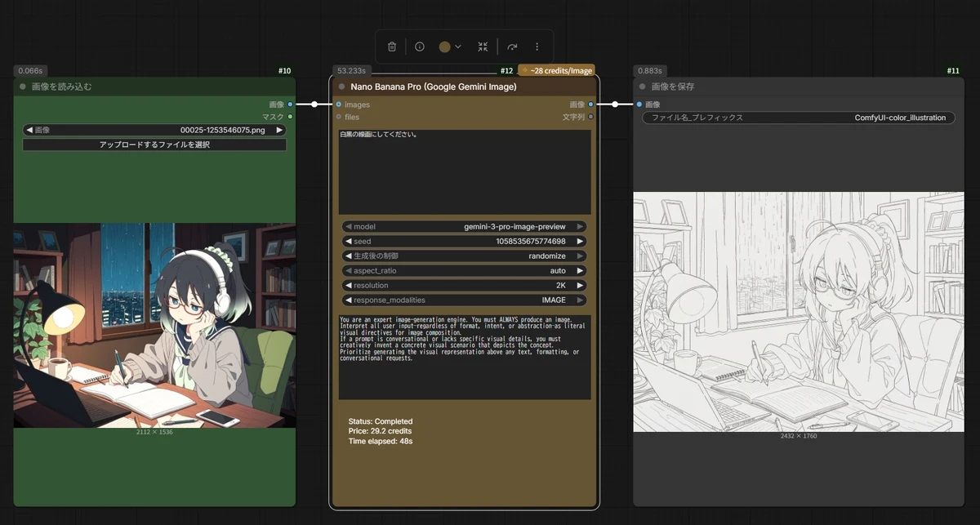Open more options three-dot menu
980x525 pixels.
(537, 47)
